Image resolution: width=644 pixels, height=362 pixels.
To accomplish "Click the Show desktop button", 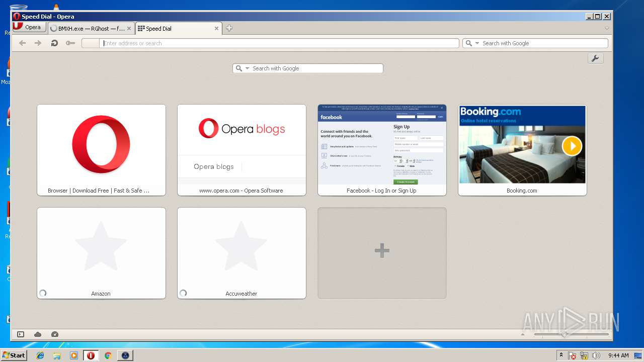I will [x=638, y=355].
